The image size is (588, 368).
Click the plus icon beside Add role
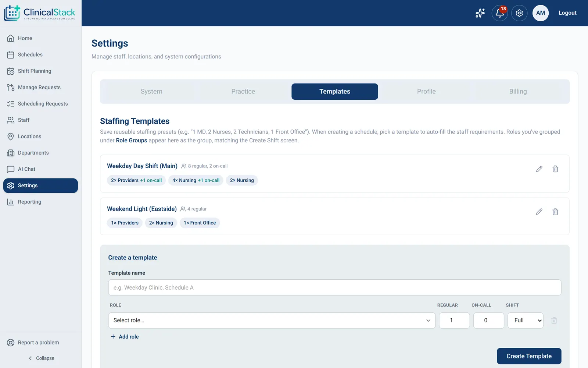[113, 337]
